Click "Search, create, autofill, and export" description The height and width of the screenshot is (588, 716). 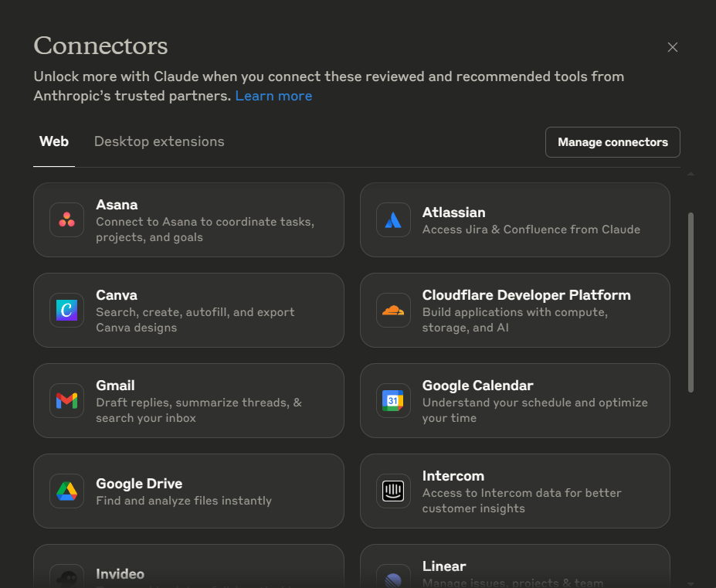195,320
